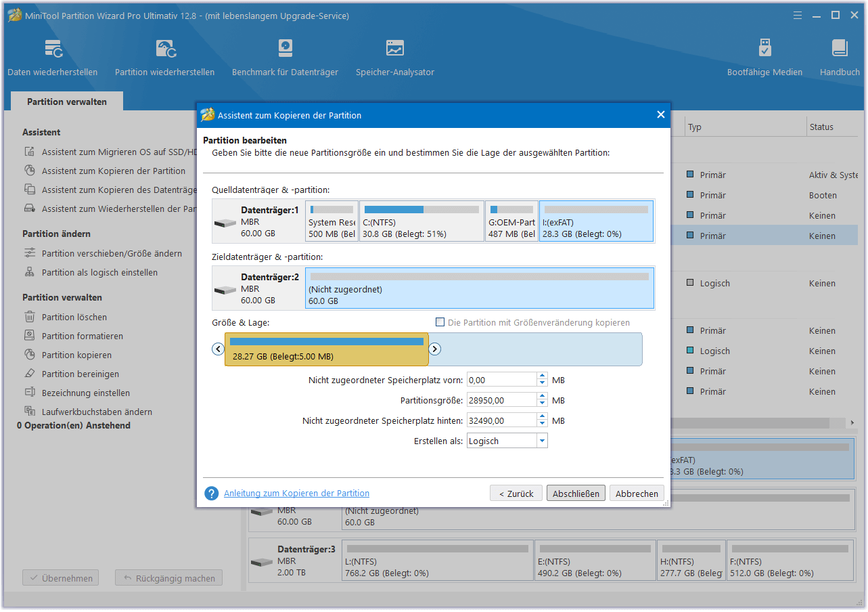This screenshot has height=612, width=868.
Task: Increase Nicht zugeordneter Speicherplatz vorn value
Action: 542,376
